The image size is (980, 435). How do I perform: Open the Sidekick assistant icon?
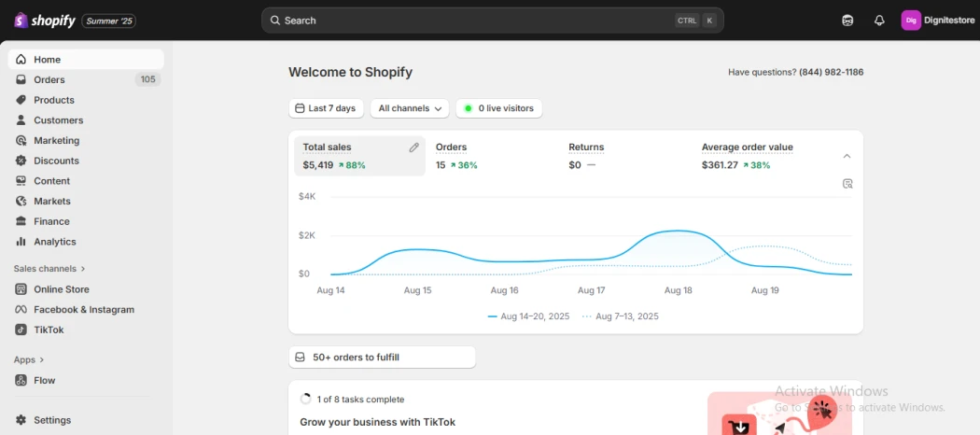(847, 21)
